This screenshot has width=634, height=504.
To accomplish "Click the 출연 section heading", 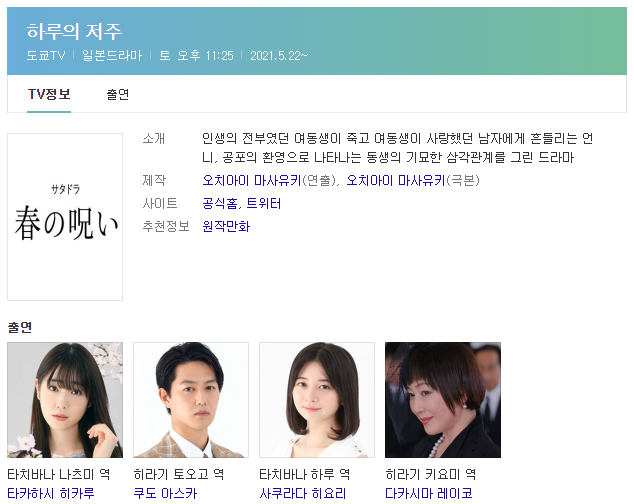I will click(x=20, y=327).
